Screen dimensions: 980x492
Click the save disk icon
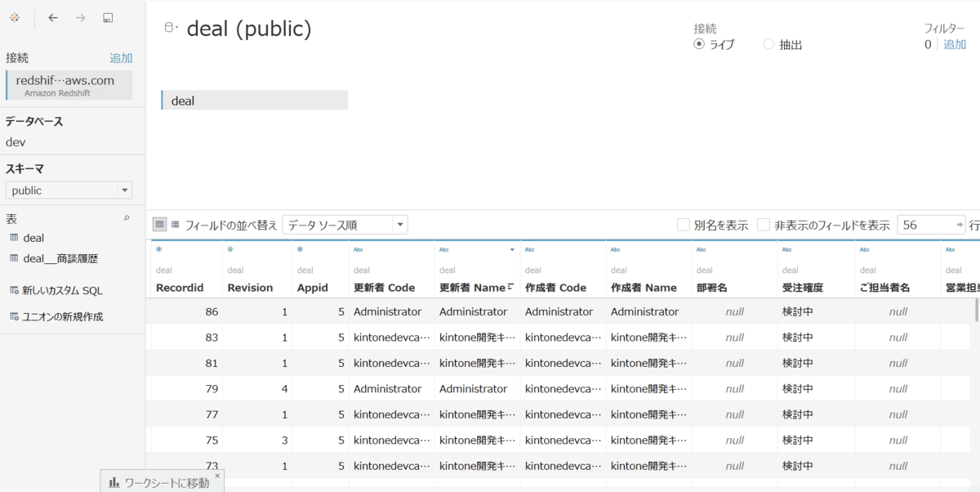[x=108, y=17]
